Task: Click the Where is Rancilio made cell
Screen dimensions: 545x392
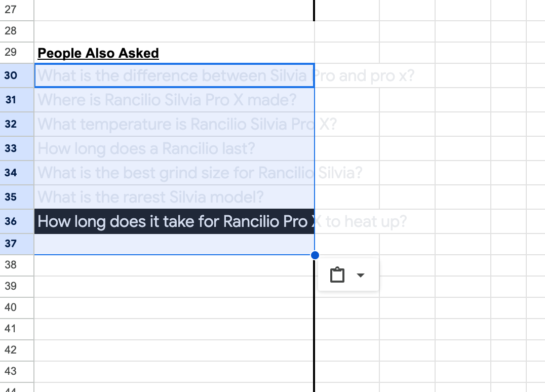Action: [174, 100]
